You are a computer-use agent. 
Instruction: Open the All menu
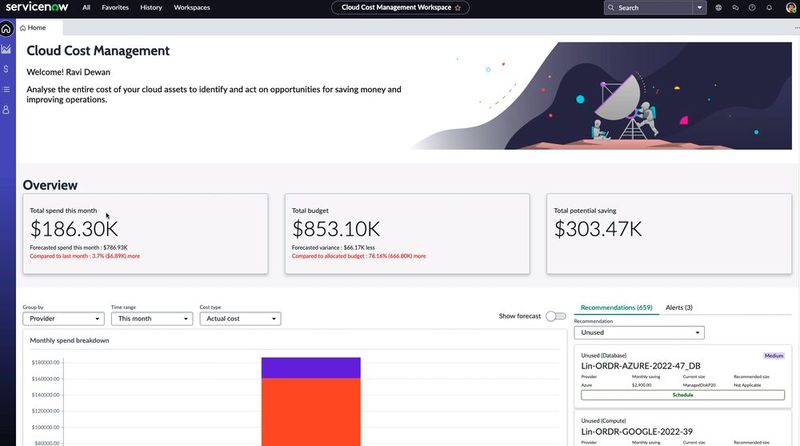[x=86, y=8]
